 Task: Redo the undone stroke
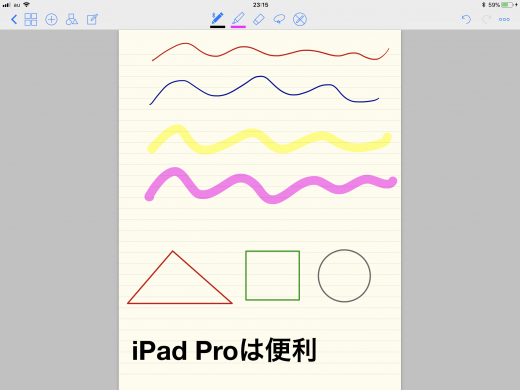[x=487, y=19]
